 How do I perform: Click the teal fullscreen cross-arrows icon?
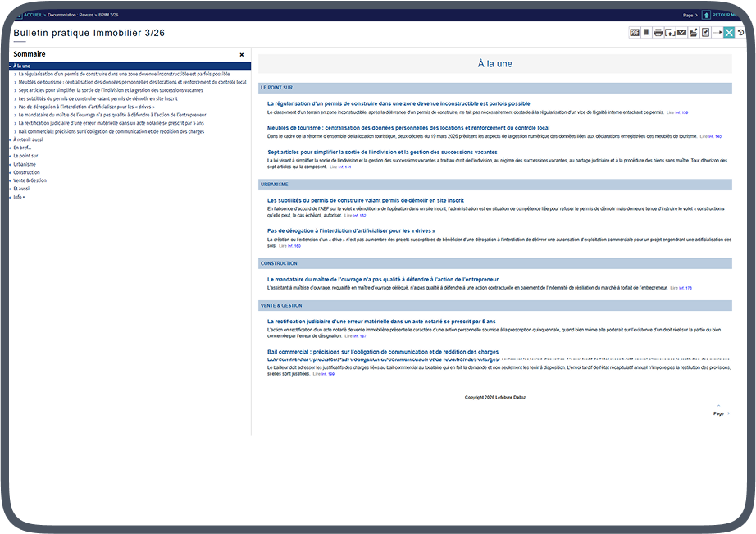(x=729, y=33)
